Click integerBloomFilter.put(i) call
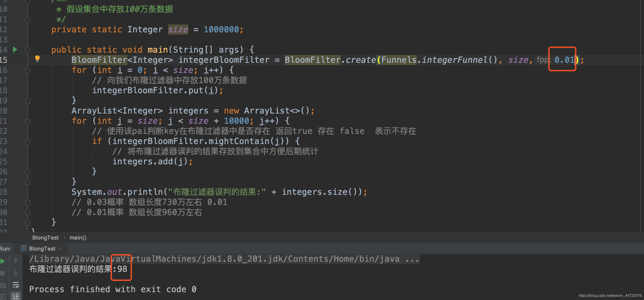Image resolution: width=644 pixels, height=300 pixels. [155, 90]
